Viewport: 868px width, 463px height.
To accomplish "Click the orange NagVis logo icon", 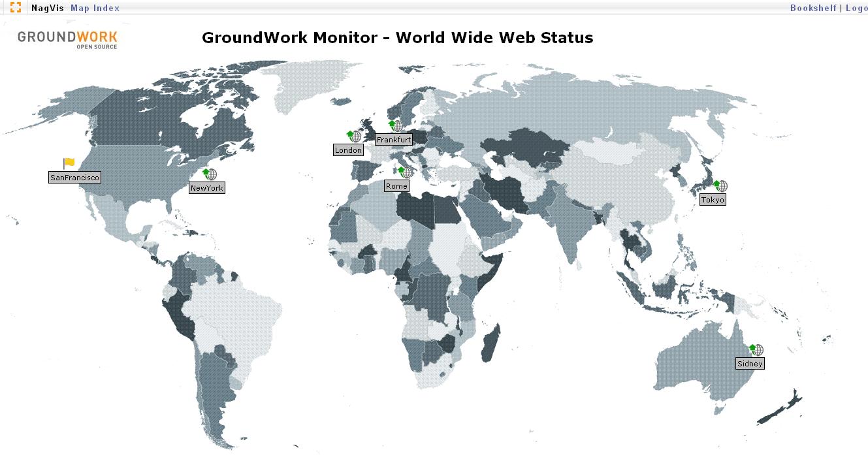I will pyautogui.click(x=15, y=8).
